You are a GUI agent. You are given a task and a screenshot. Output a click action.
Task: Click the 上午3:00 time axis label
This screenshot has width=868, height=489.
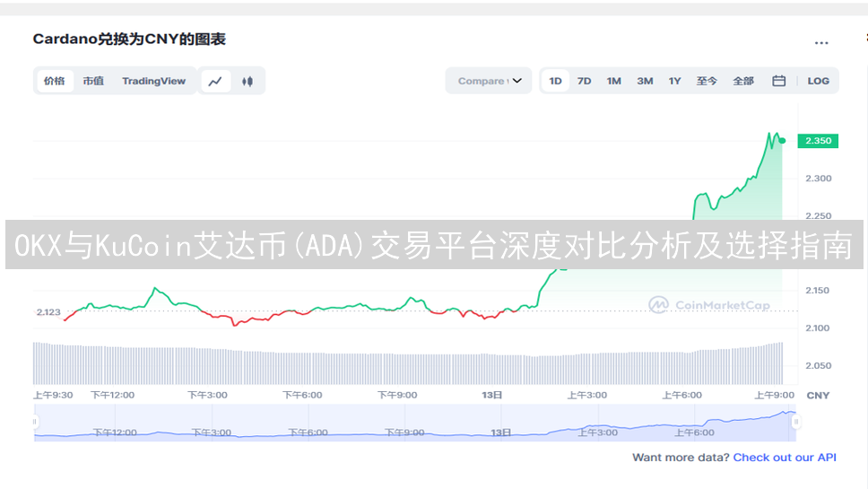(586, 395)
